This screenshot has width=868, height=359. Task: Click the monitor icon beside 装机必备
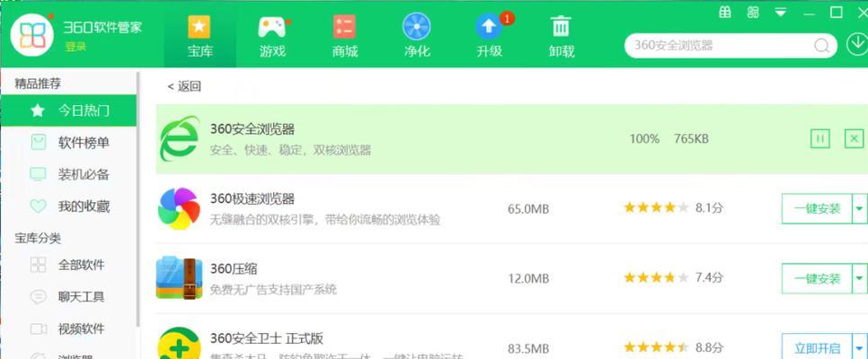(38, 175)
